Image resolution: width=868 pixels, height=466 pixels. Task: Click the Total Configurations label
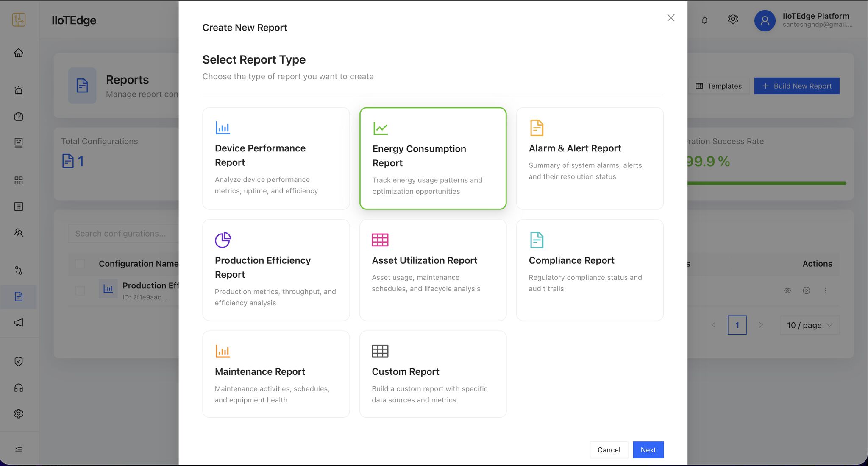coord(100,141)
